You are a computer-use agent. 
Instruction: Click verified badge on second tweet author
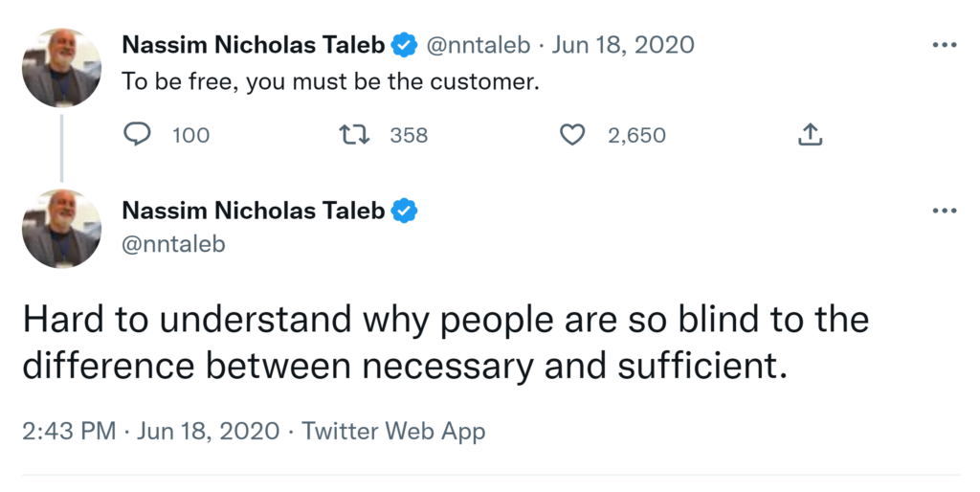point(405,211)
